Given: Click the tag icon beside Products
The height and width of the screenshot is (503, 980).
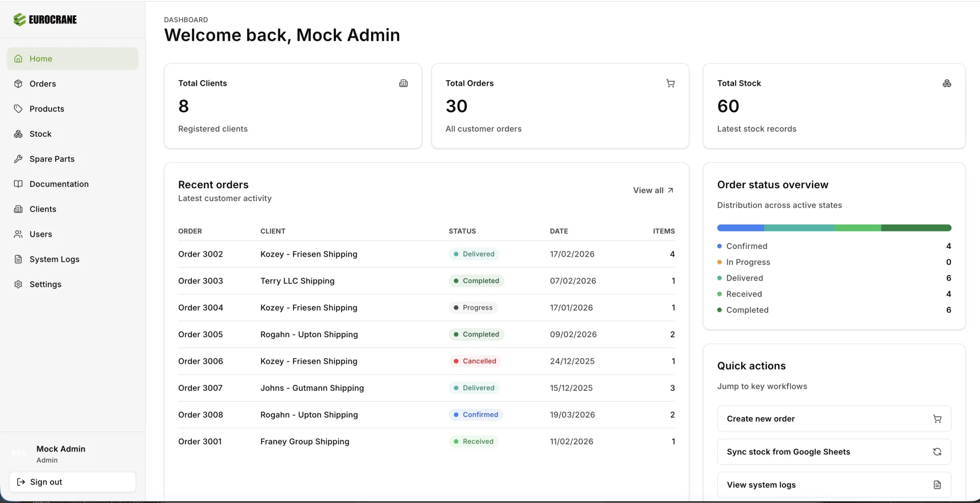Looking at the screenshot, I should click(x=18, y=109).
